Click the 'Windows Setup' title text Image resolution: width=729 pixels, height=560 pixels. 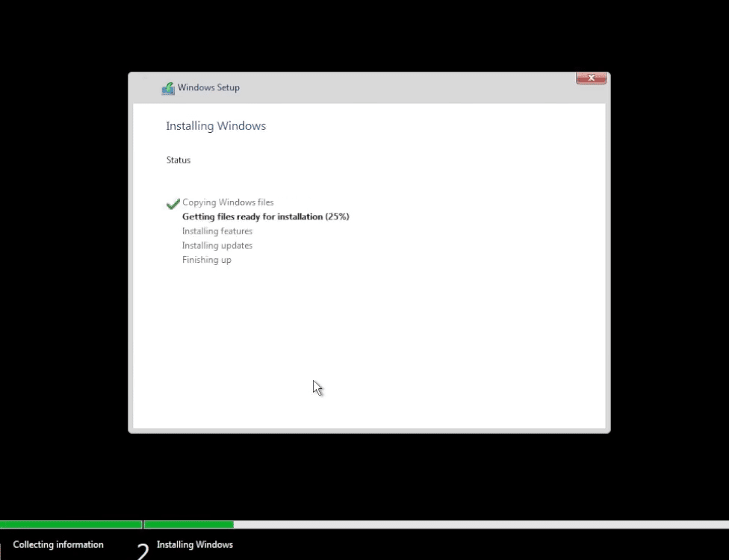click(x=208, y=87)
